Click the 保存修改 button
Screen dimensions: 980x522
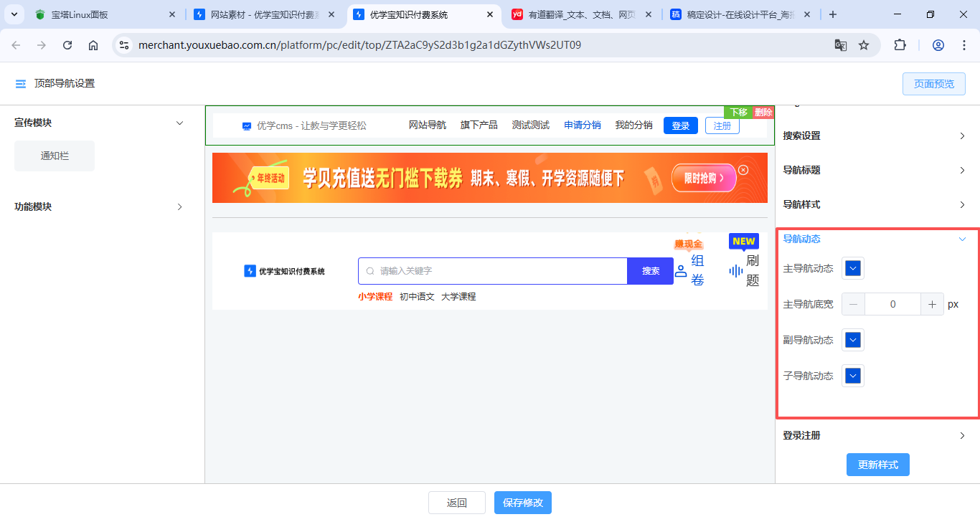click(x=522, y=503)
